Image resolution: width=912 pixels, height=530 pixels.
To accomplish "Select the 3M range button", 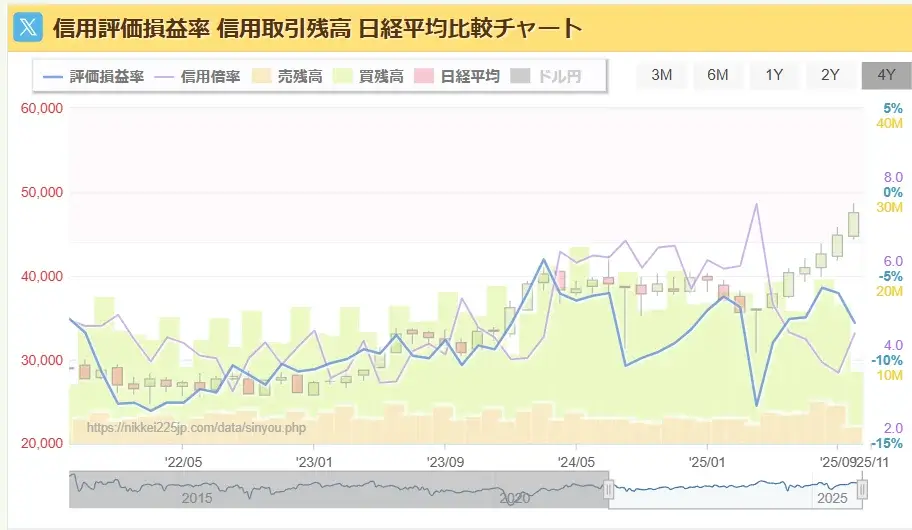I will [661, 75].
